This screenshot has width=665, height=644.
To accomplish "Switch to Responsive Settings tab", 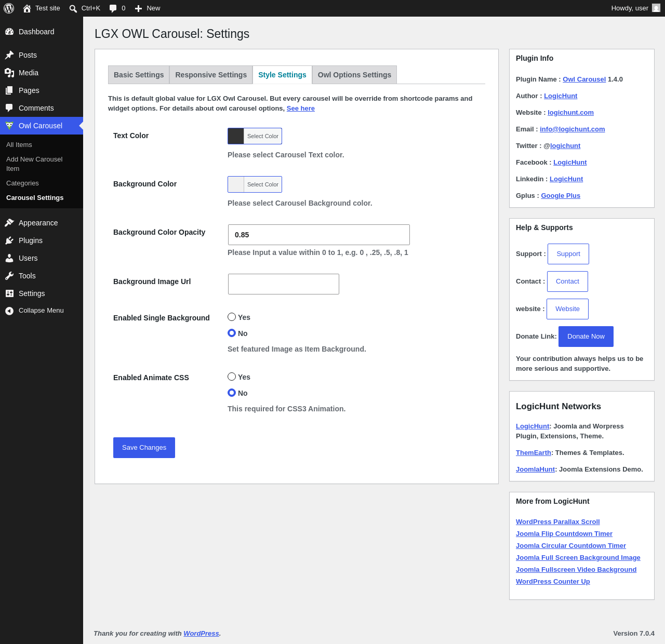I will click(211, 75).
